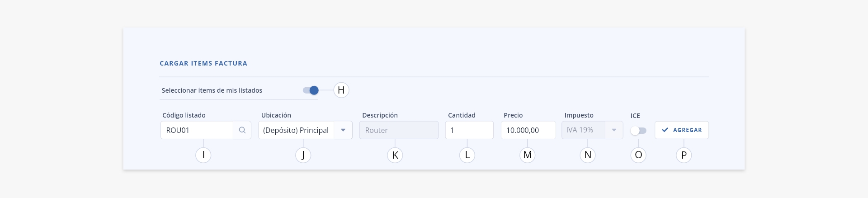Click the circled P annotation marker
868x198 pixels.
684,155
